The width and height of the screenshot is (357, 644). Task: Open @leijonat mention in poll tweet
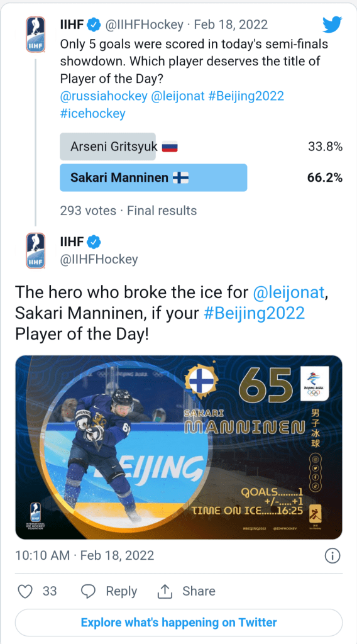point(178,96)
